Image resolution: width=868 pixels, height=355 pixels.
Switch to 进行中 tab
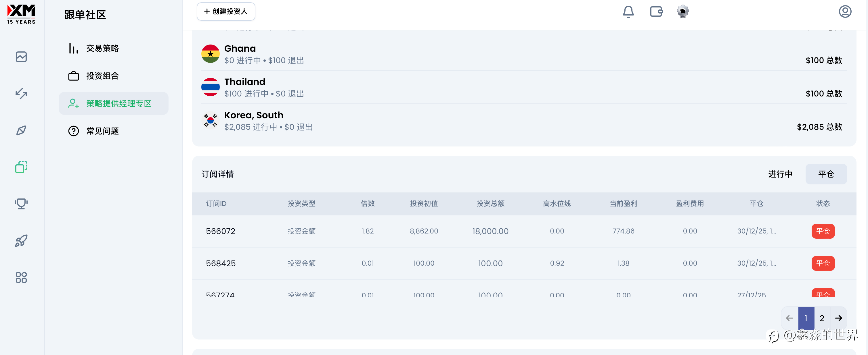[780, 174]
